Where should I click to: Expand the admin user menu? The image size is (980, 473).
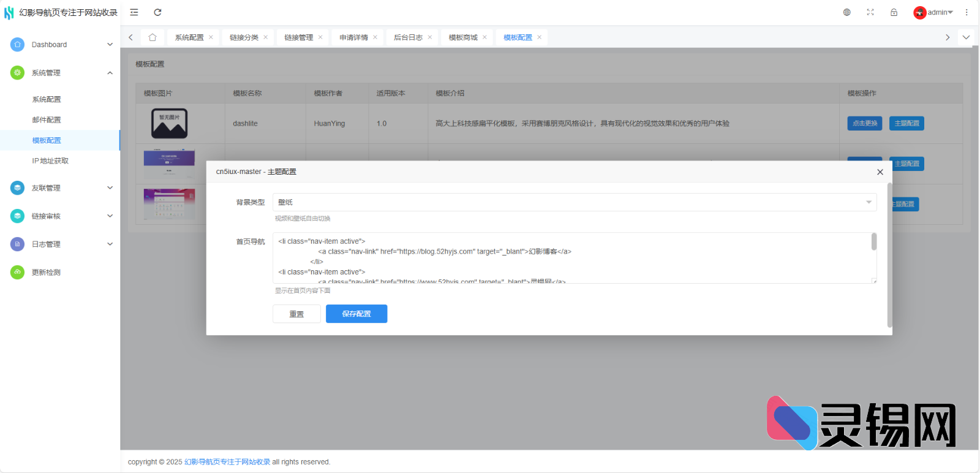[933, 12]
